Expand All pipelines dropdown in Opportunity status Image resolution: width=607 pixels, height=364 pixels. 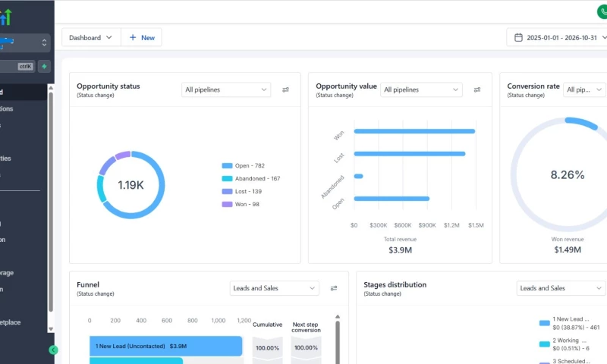226,89
